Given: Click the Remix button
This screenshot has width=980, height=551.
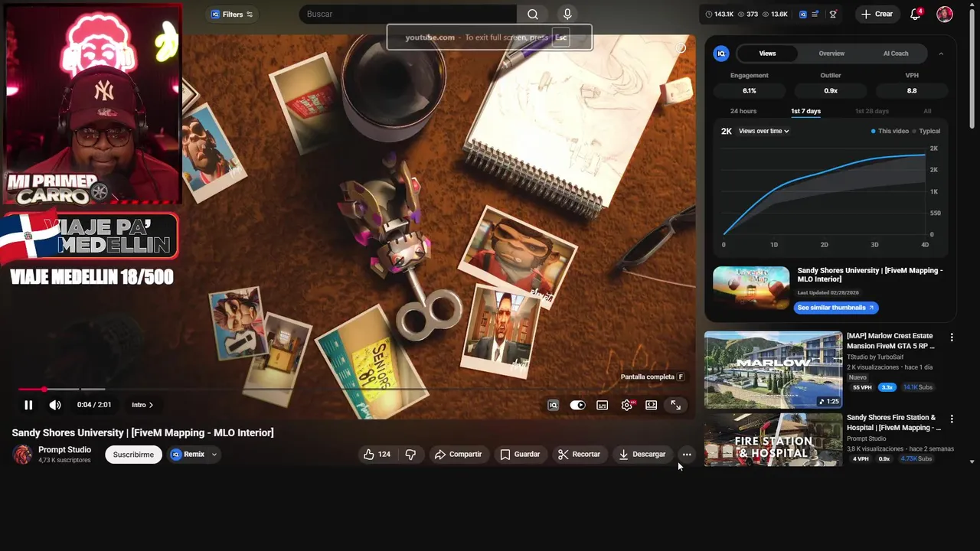Looking at the screenshot, I should 188,455.
